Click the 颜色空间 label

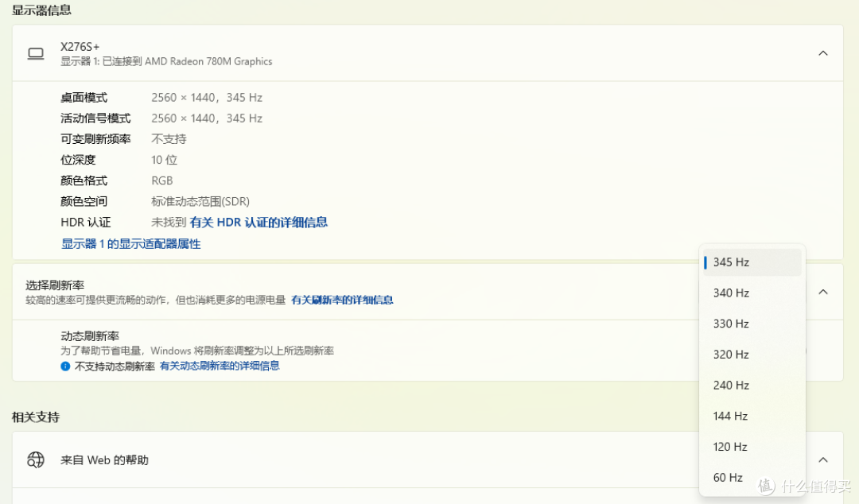(x=84, y=202)
